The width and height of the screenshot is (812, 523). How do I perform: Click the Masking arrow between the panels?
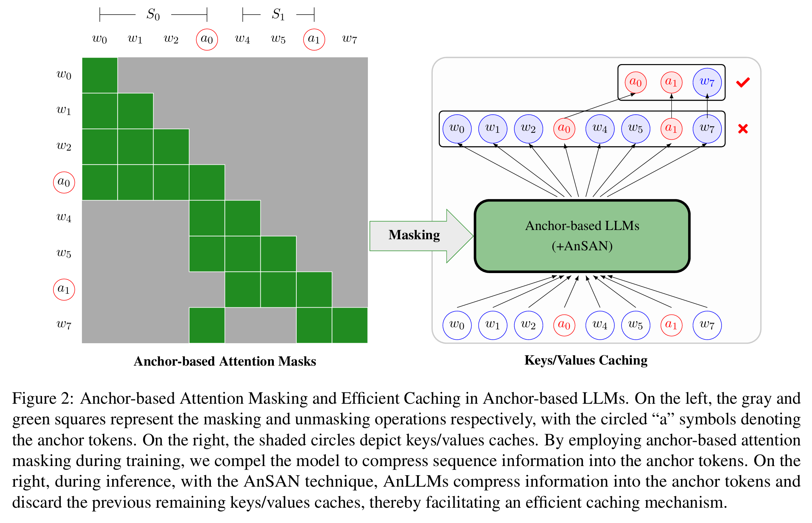pos(414,235)
